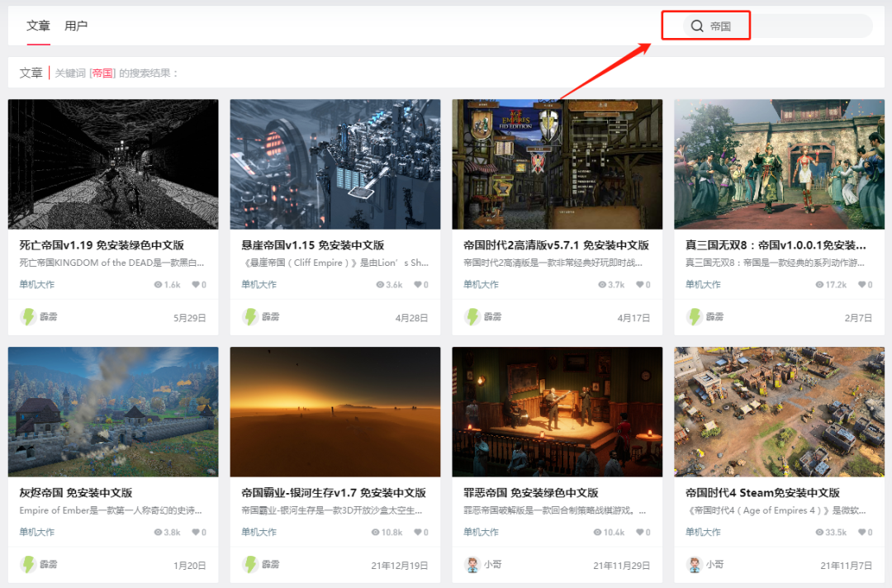Screen dimensions: 892x588
Task: Click 单机大作 category on 帝国时代4 card
Action: [x=703, y=532]
